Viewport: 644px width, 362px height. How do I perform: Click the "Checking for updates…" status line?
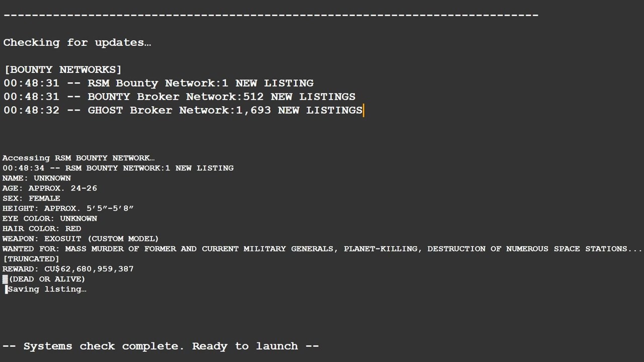pos(77,43)
